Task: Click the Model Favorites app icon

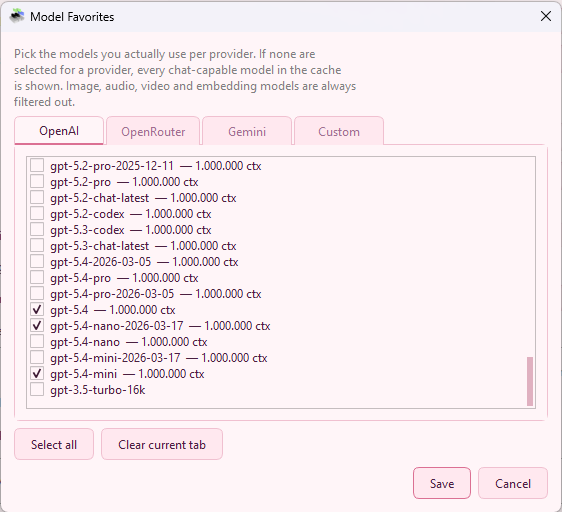Action: tap(16, 16)
